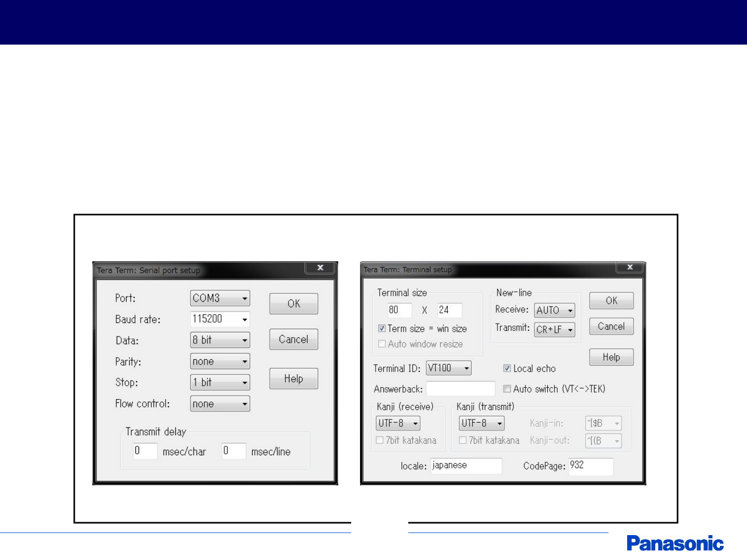Toggle 7bit katakana under Kanji (transmit)
This screenshot has height=560, width=747.
click(463, 440)
